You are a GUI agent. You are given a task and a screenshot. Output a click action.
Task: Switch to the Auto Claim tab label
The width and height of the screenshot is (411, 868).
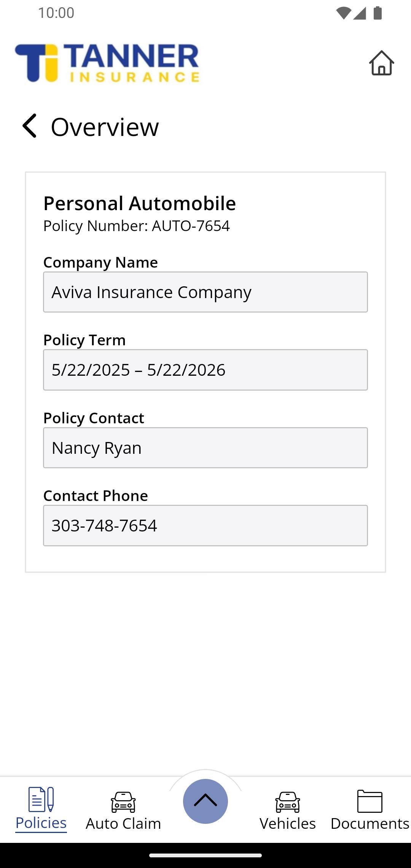(x=123, y=823)
